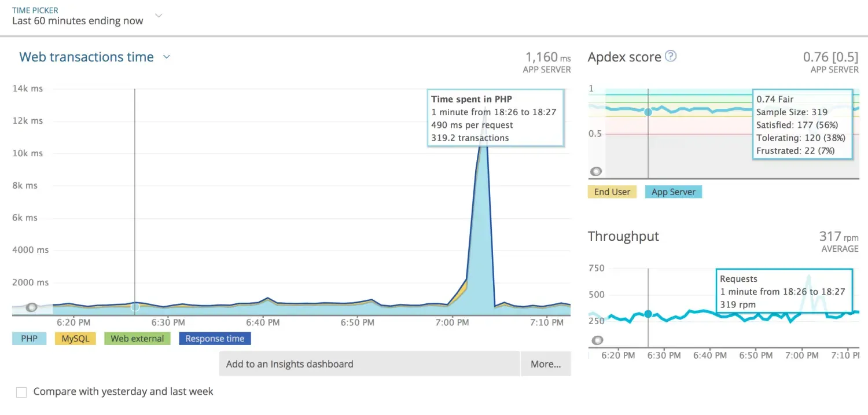This screenshot has height=415, width=868.
Task: Expand the Web transactions time chart selector
Action: pos(167,57)
